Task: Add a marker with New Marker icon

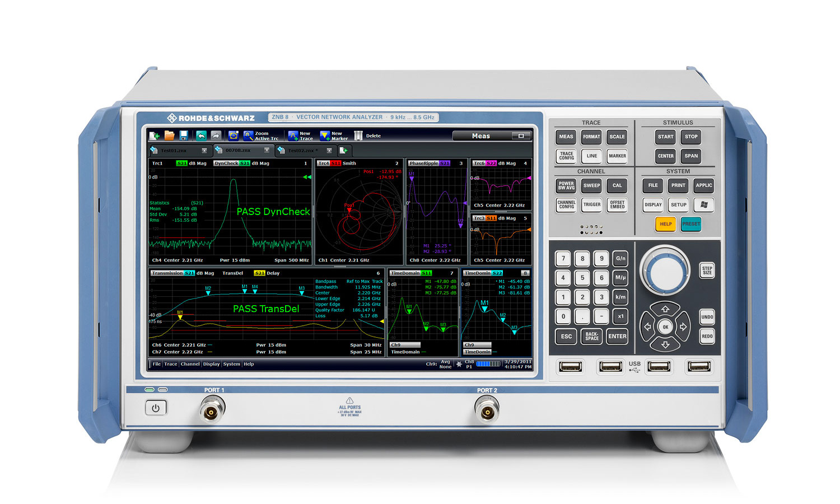Action: (x=325, y=136)
